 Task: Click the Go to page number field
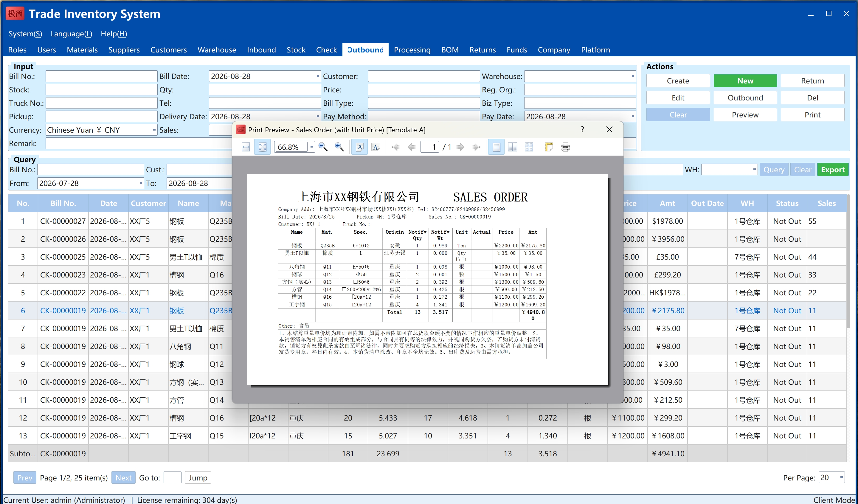pyautogui.click(x=172, y=477)
